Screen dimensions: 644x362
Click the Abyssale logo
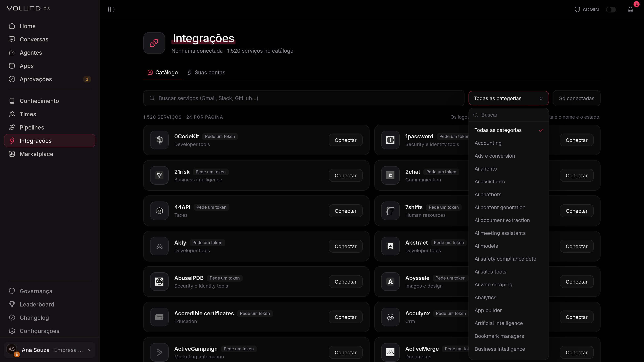tap(390, 282)
